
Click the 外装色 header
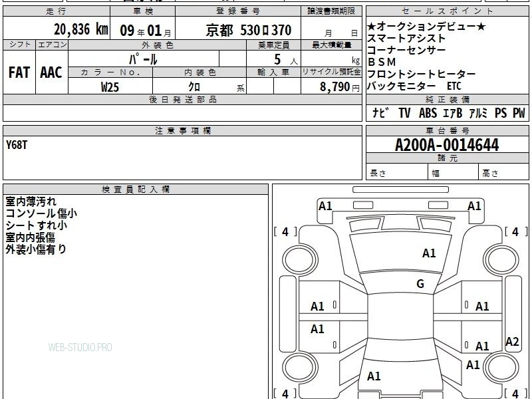[158, 45]
